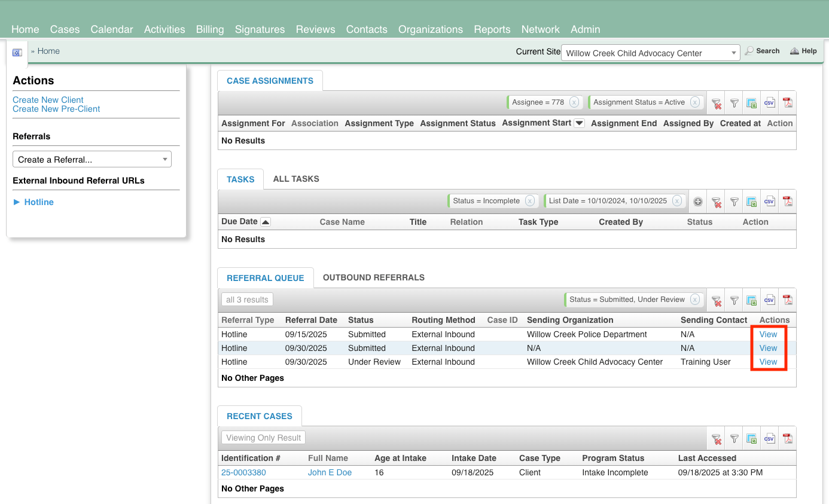
Task: Add new task with plus icon
Action: tap(698, 201)
